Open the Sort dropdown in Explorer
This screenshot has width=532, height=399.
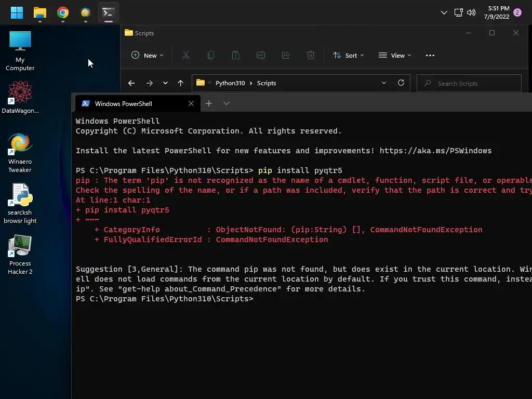[x=349, y=55]
